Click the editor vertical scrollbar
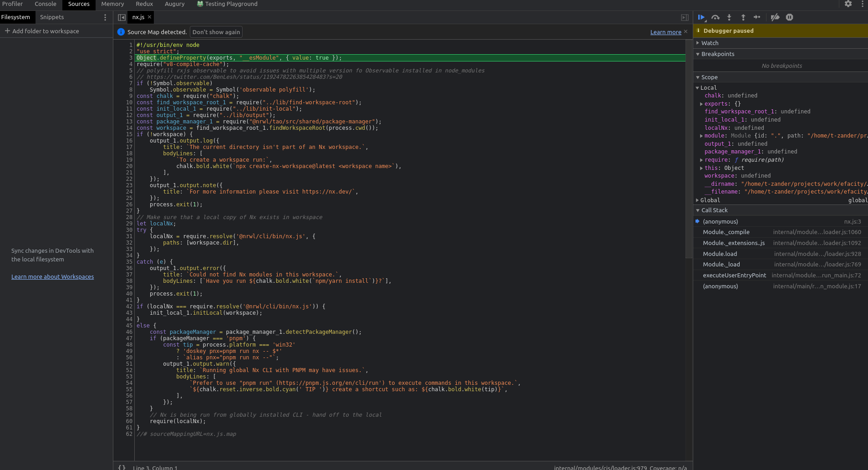Viewport: 868px width, 470px height. pyautogui.click(x=689, y=149)
